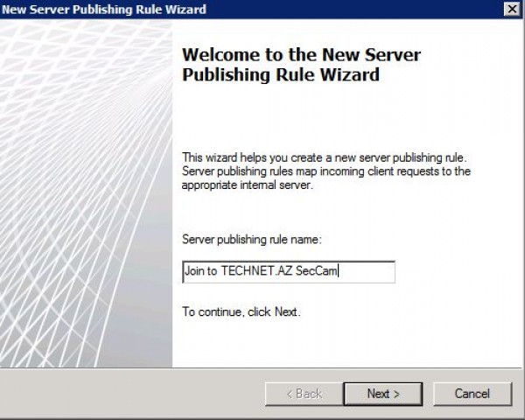Screen dimensions: 525x420
Task: Click the 'To continue, click Next.' instruction text
Action: tap(241, 311)
